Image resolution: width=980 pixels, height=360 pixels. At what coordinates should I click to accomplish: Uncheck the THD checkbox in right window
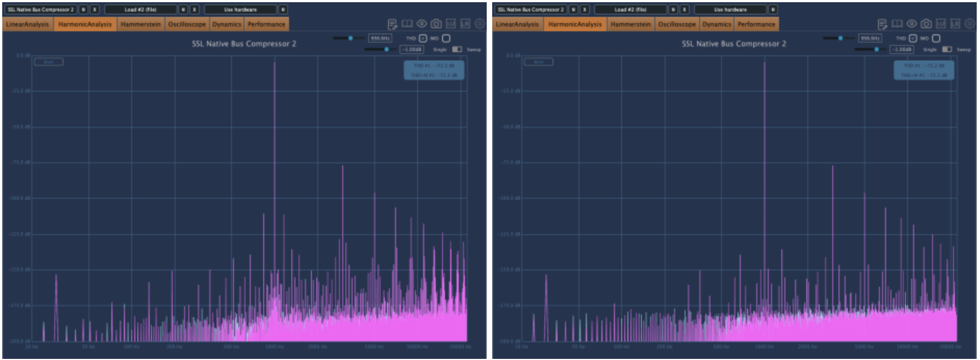913,38
